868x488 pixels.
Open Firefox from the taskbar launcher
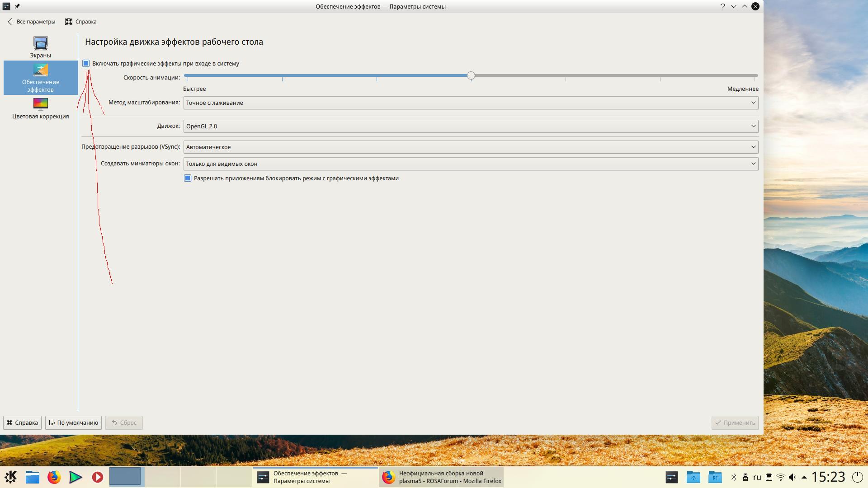click(x=54, y=477)
